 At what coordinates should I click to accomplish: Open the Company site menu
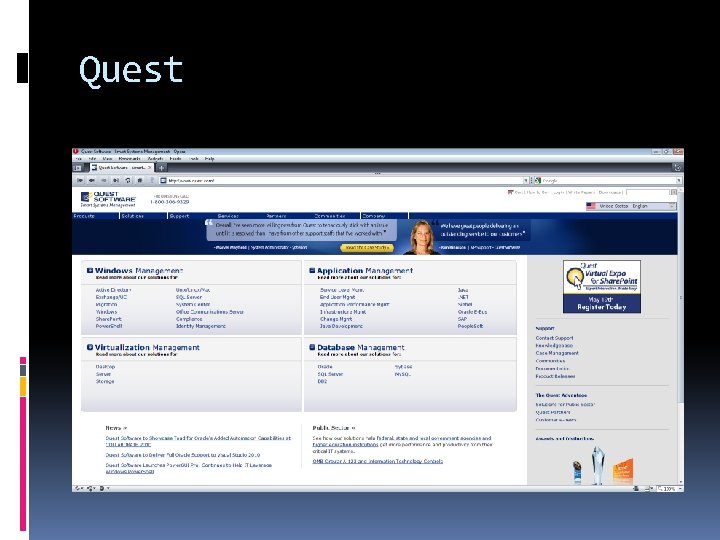pos(373,216)
